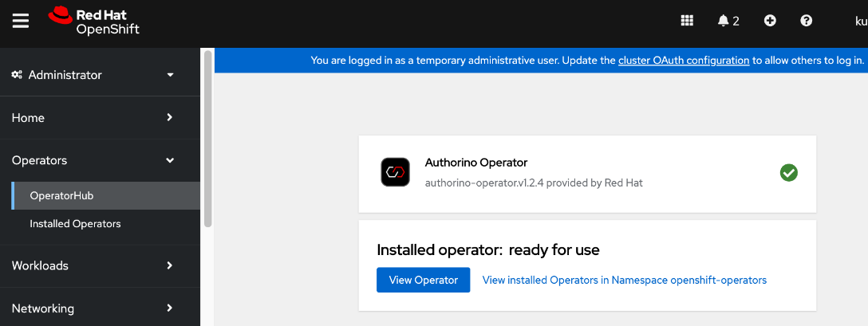
Task: Click the 'Installed operator: ready for use' heading
Action: pos(488,250)
